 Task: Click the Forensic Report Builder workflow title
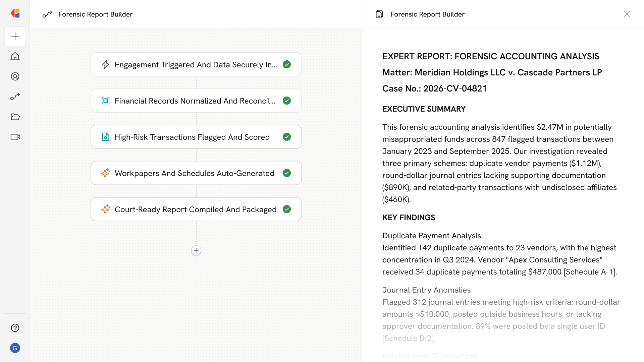pos(95,14)
